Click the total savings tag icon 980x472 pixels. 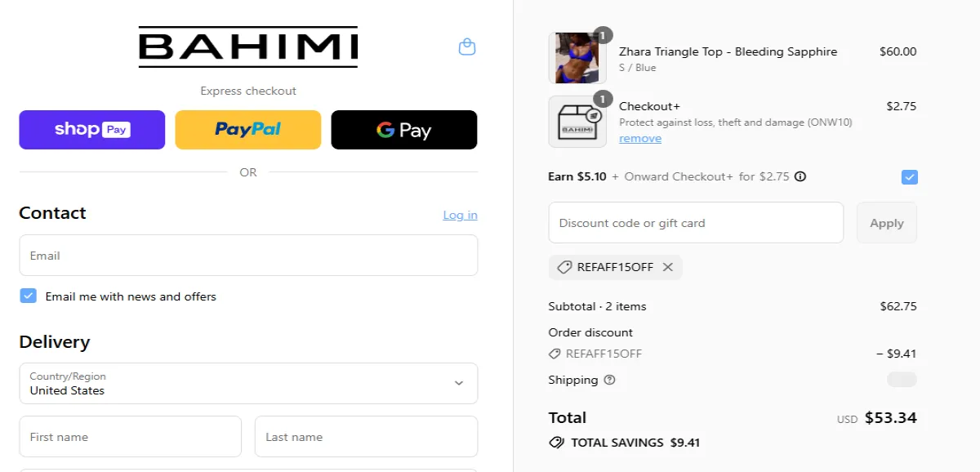[556, 443]
